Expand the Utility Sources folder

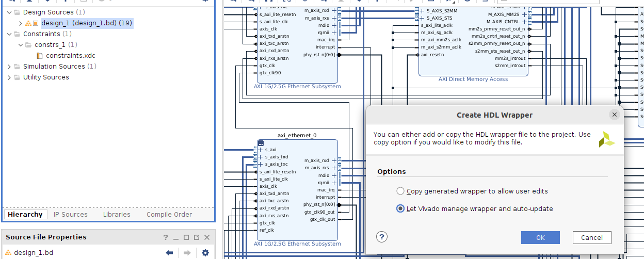click(x=9, y=77)
